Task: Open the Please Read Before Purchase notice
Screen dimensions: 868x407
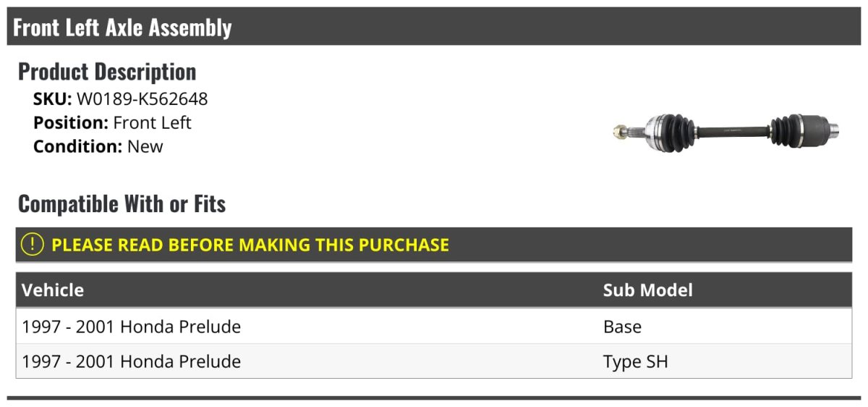Action: click(x=250, y=245)
